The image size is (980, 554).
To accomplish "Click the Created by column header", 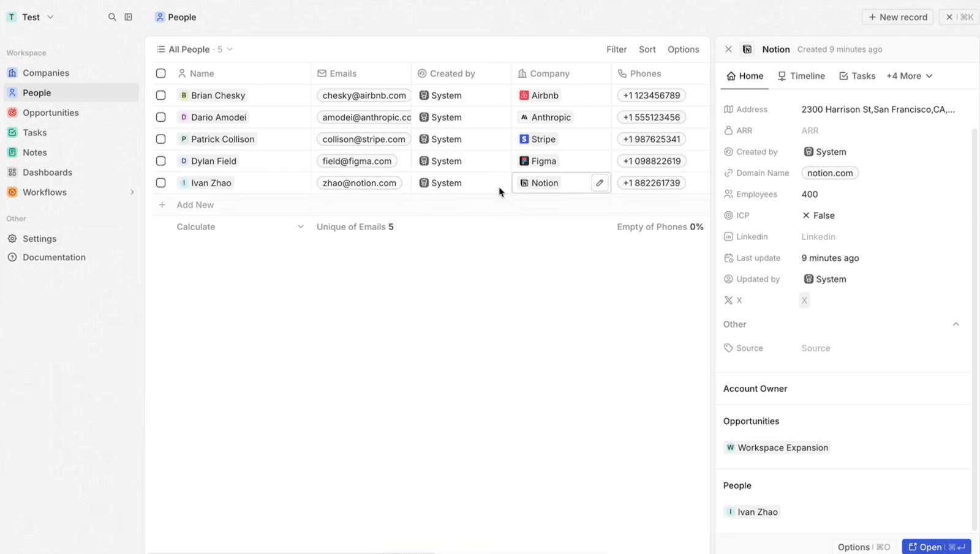I will point(461,73).
